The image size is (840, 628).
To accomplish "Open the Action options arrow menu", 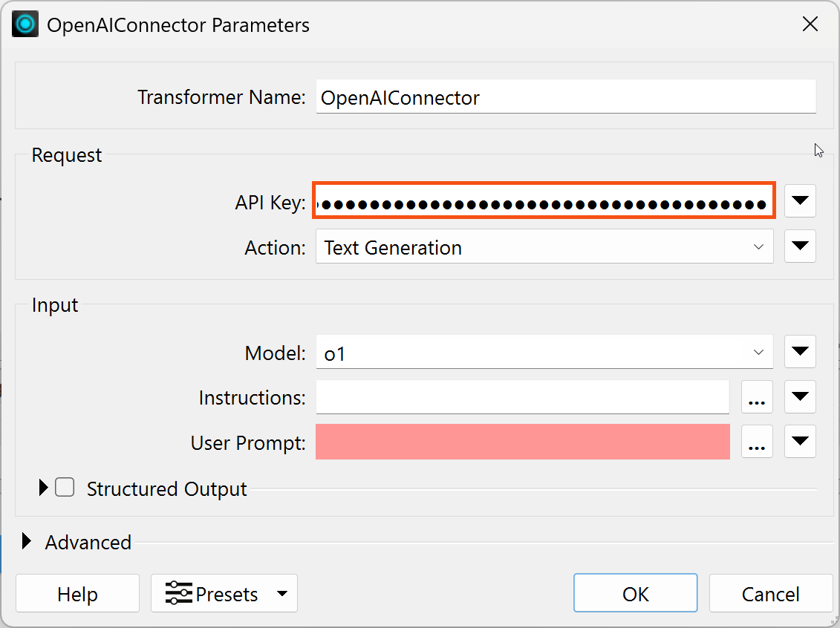I will pos(800,246).
